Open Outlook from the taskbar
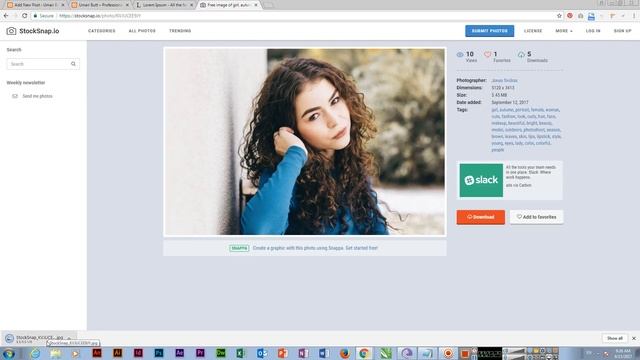 [262, 353]
